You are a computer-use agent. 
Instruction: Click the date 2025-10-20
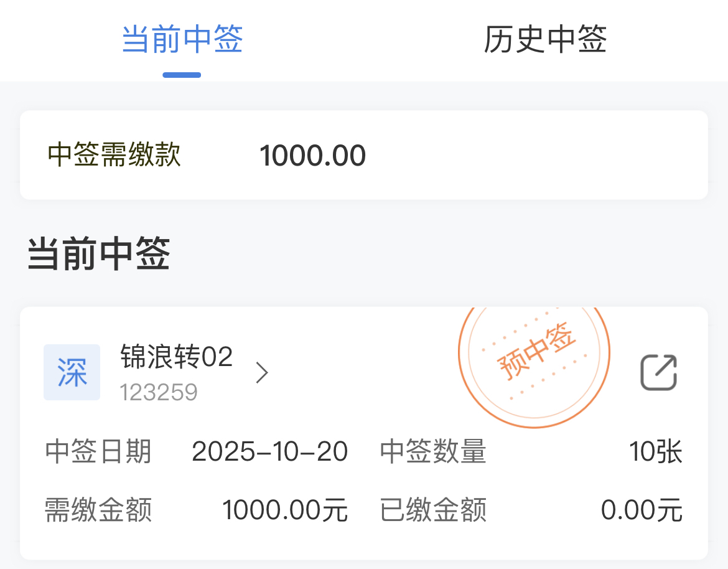(x=269, y=451)
